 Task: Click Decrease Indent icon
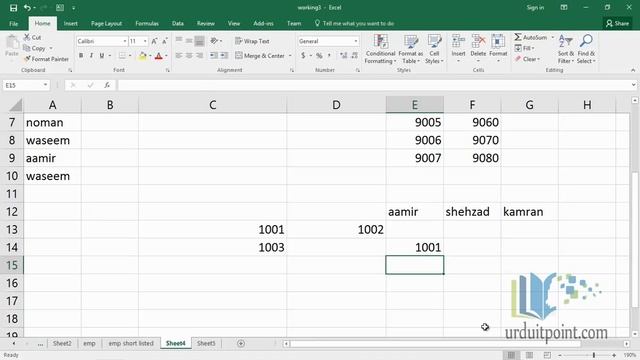[x=213, y=56]
